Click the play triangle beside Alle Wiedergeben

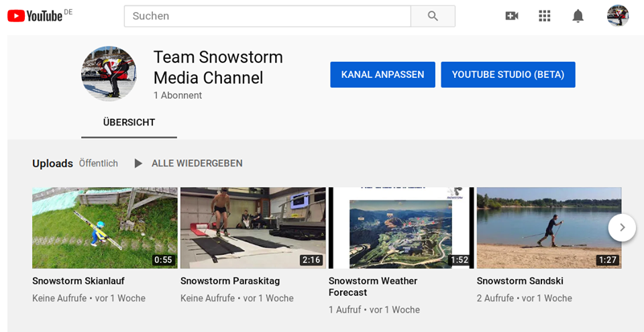[138, 164]
